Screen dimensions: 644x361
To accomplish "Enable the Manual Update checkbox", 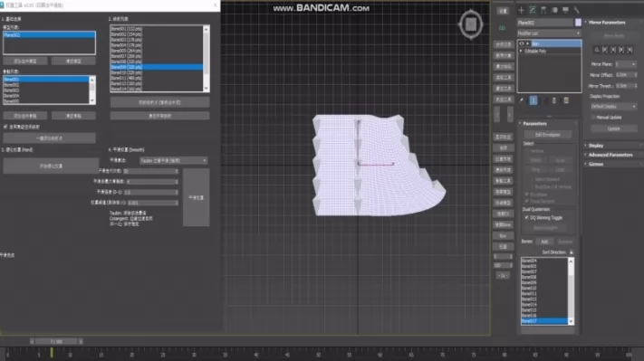I will click(592, 118).
